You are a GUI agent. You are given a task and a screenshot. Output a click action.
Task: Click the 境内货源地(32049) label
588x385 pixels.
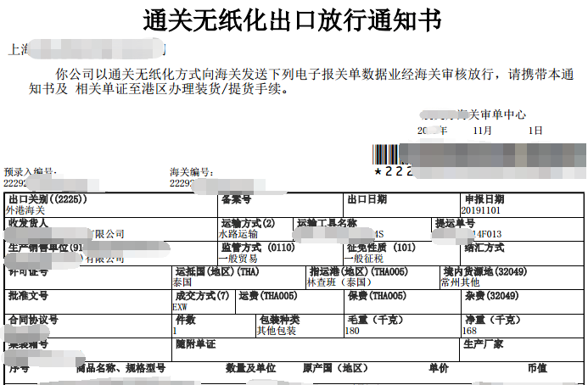click(x=485, y=271)
